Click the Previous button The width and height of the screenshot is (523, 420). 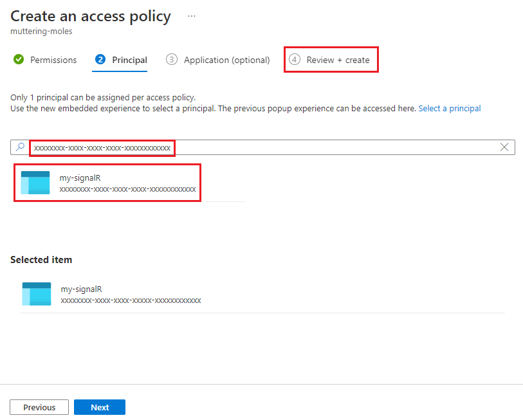click(39, 407)
